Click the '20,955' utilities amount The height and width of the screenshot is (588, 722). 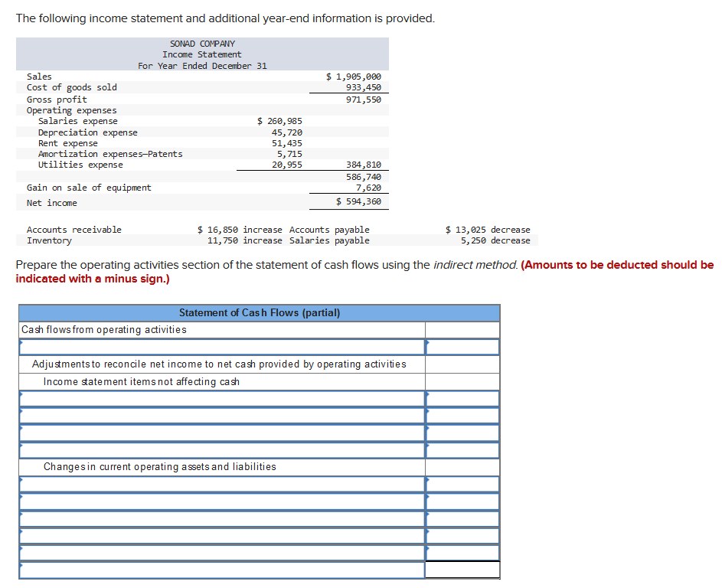[287, 165]
